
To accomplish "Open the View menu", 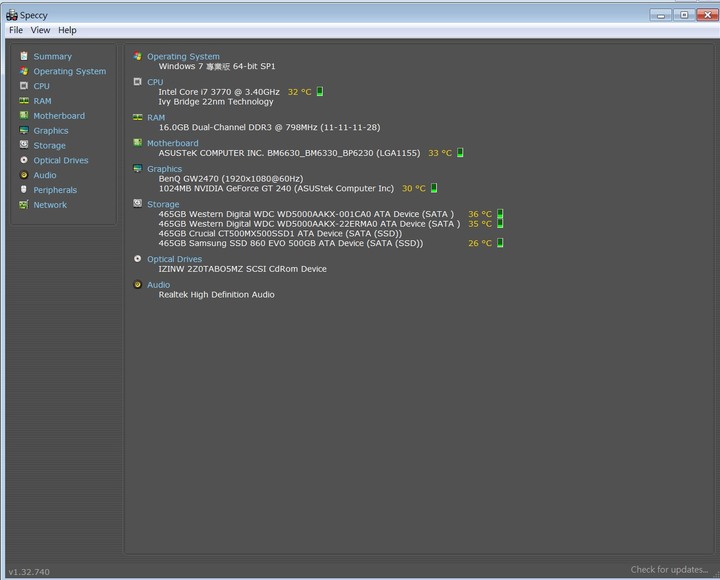I will click(x=40, y=30).
